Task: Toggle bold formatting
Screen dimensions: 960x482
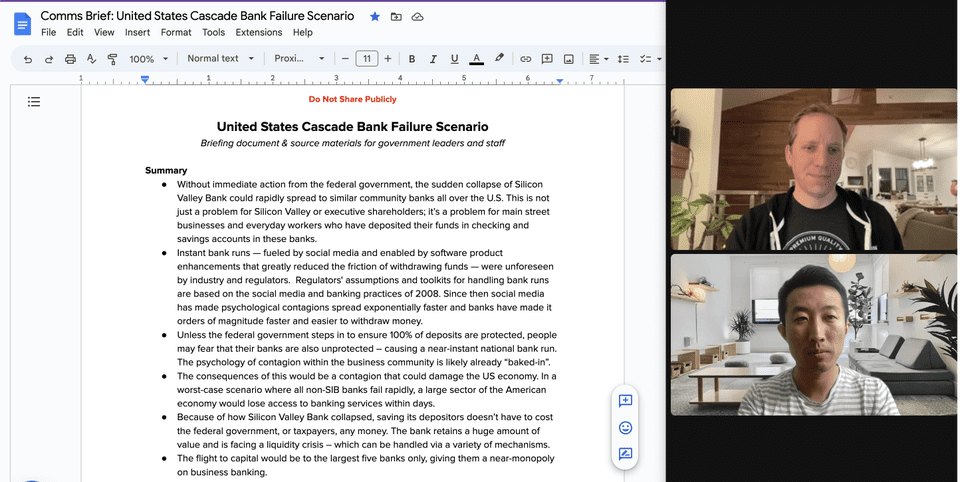Action: [x=412, y=59]
